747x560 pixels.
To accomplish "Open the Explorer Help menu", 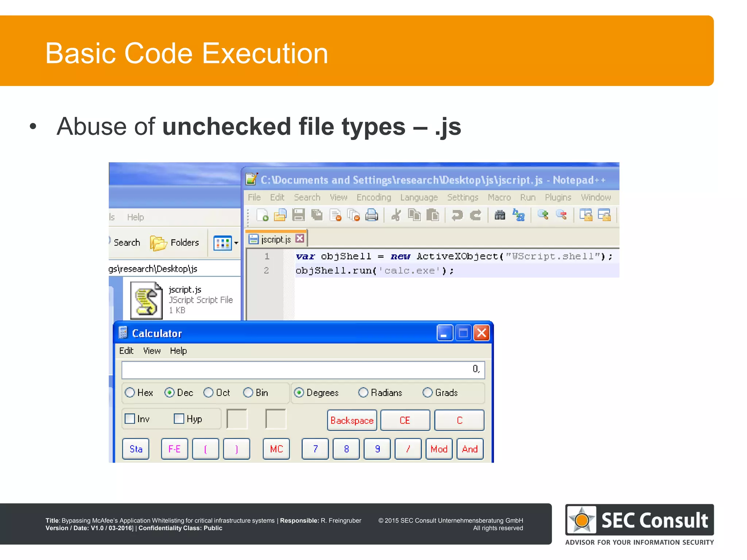I will coord(135,217).
